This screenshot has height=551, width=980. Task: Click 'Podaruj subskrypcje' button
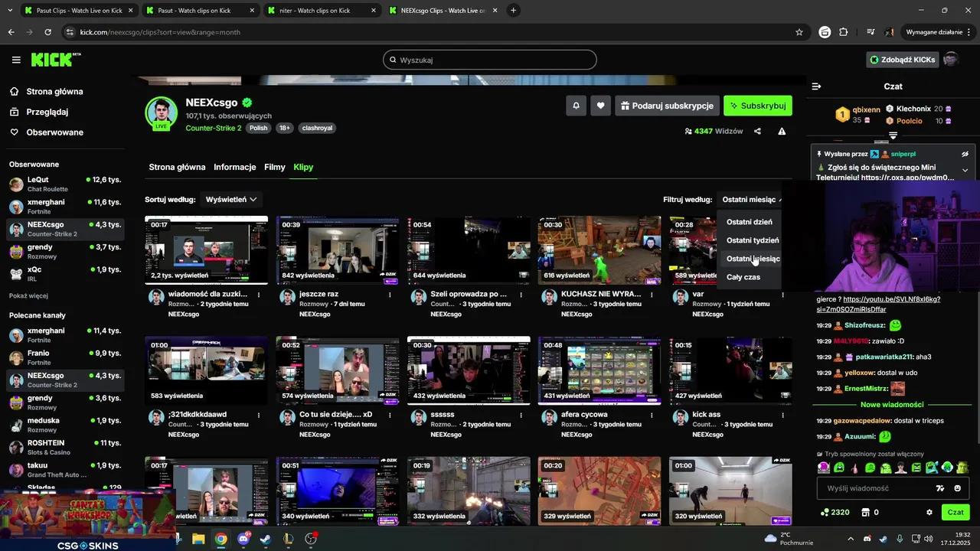pyautogui.click(x=667, y=106)
